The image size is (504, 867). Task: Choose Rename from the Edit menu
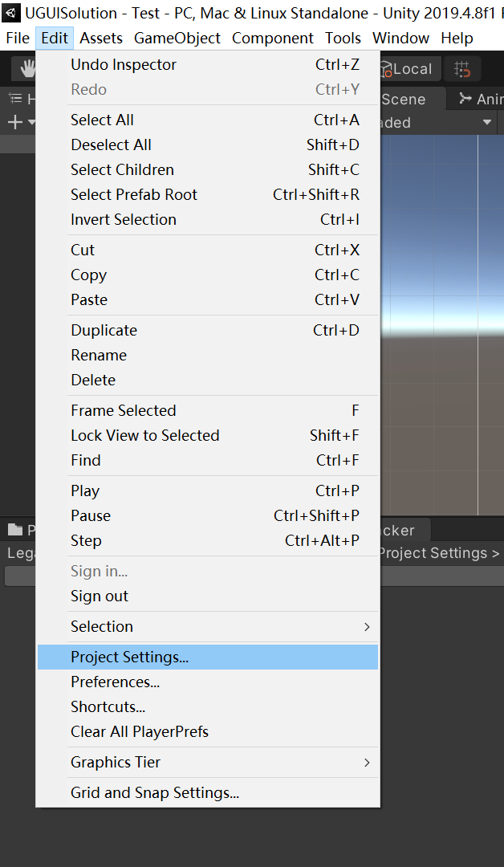click(208, 355)
